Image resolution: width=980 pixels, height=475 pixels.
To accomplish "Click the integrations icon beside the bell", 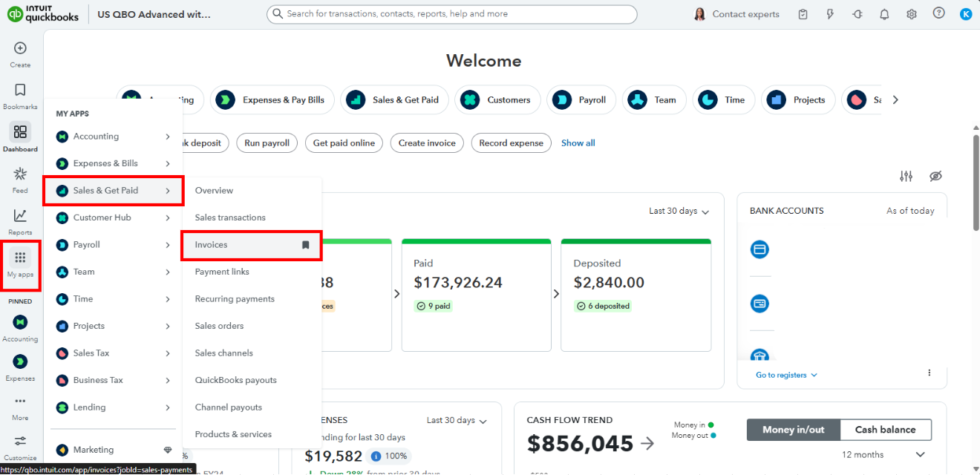I will pos(857,14).
